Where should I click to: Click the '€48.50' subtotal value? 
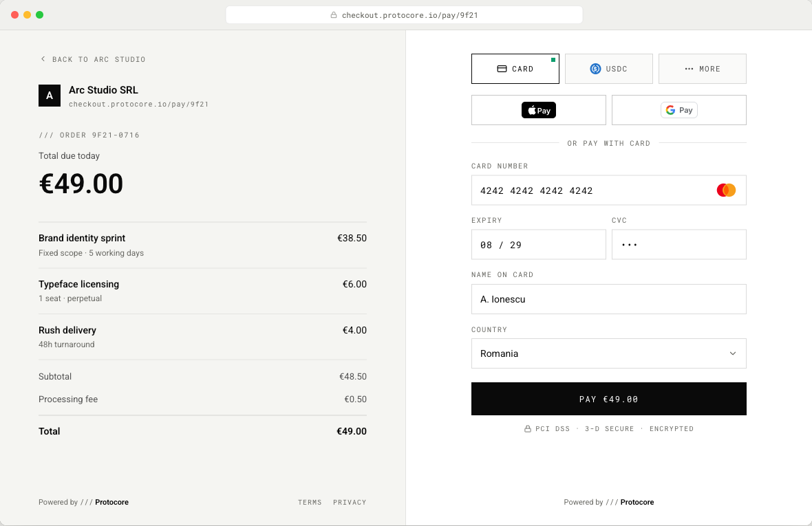tap(353, 377)
